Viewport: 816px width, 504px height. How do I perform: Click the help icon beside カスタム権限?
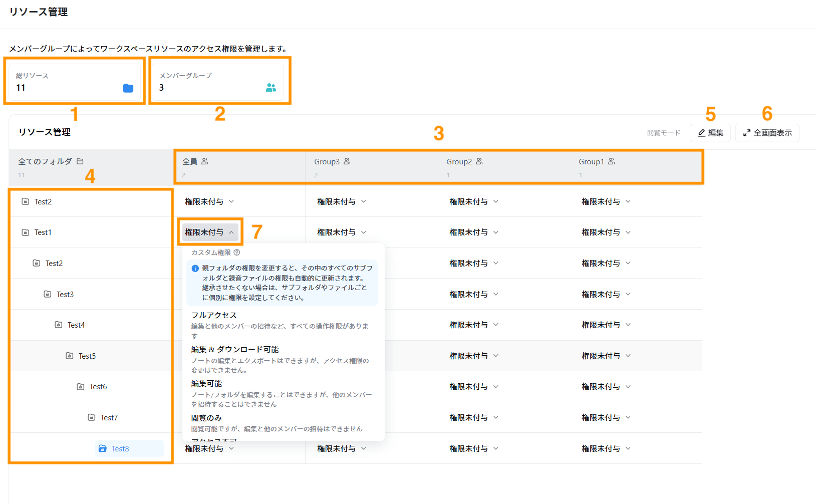[x=237, y=253]
